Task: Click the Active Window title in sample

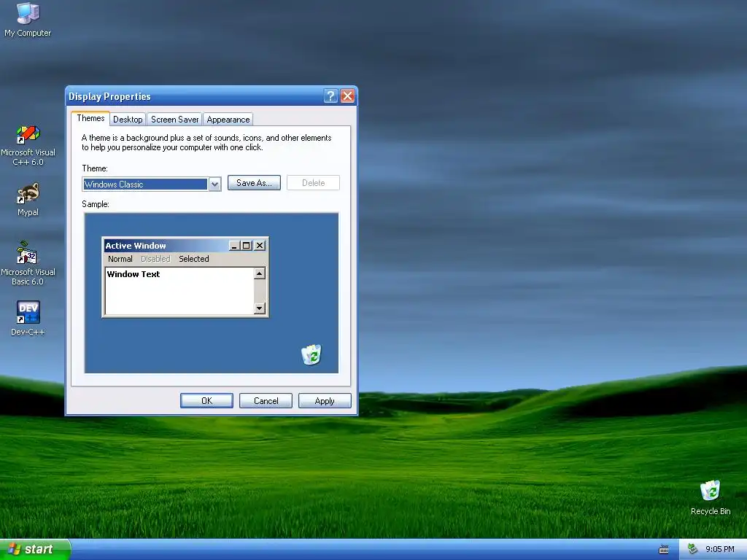Action: click(135, 246)
